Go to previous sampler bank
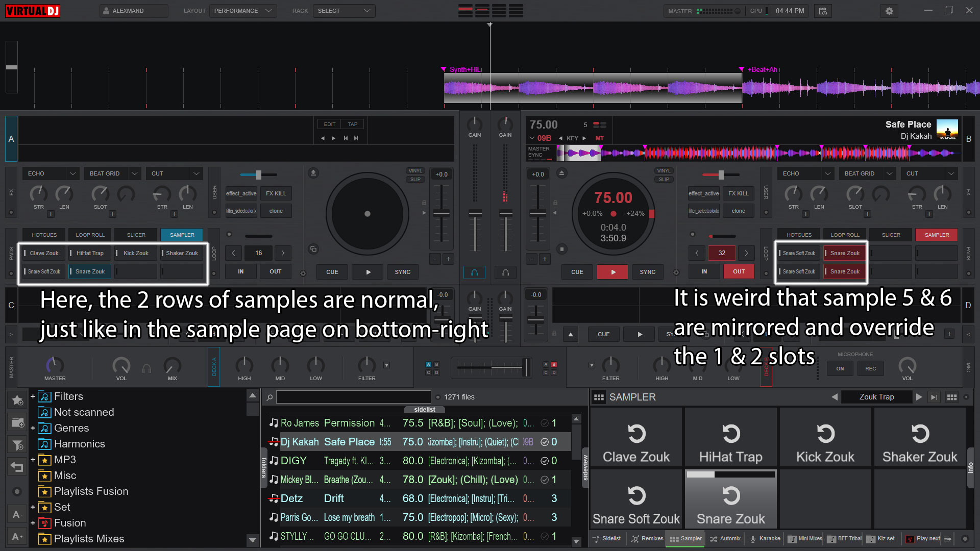This screenshot has height=551, width=980. click(835, 397)
